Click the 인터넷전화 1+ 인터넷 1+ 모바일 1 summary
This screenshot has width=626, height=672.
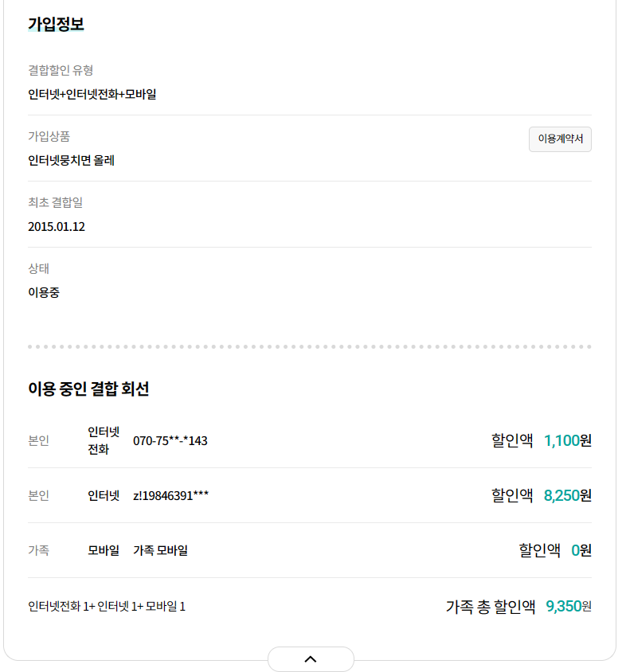107,607
